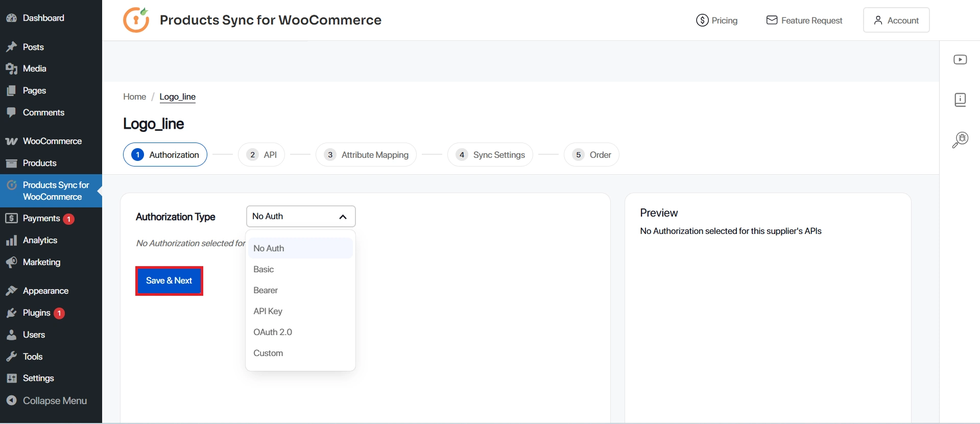Click the debug magnifier icon in right sidebar
The image size is (980, 424).
960,139
